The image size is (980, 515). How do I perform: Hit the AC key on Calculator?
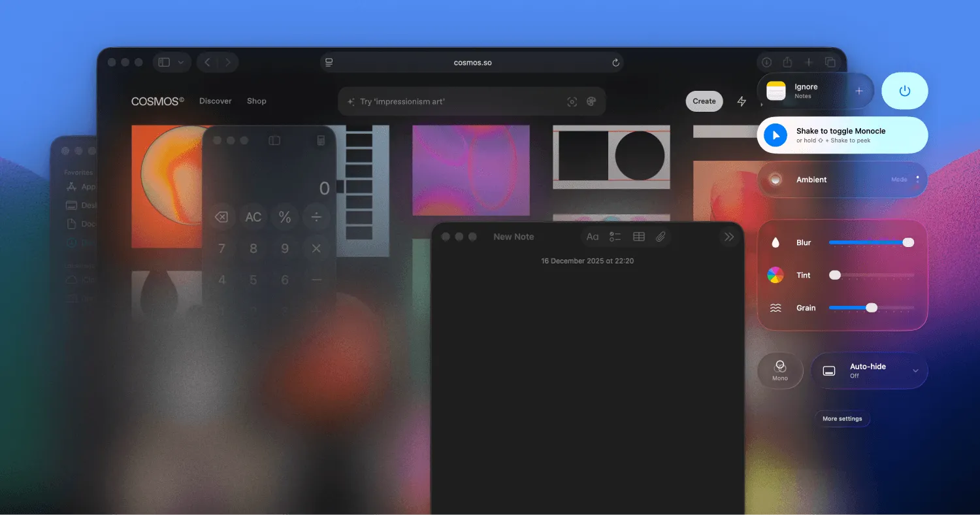click(253, 217)
